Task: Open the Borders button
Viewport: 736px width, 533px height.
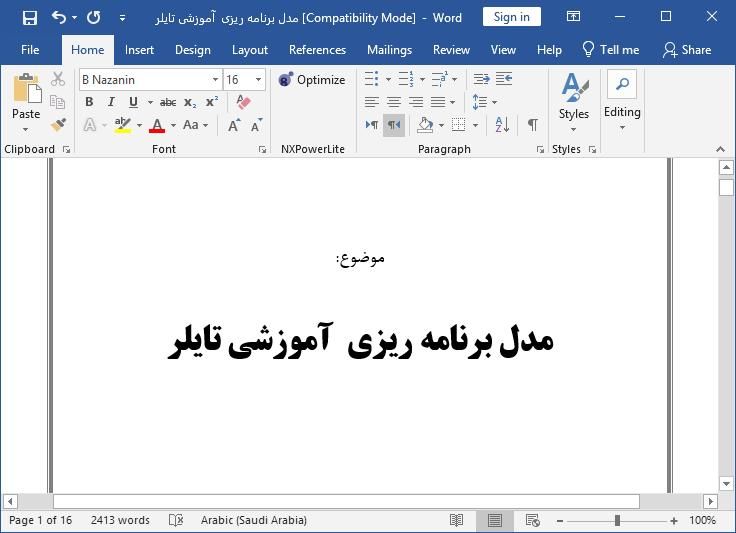Action: [x=459, y=125]
